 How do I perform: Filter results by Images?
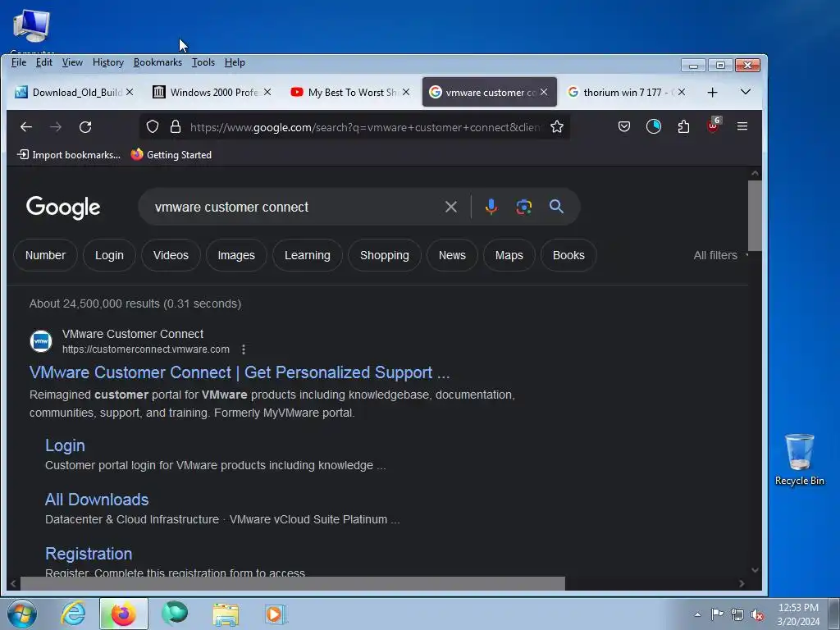coord(236,256)
